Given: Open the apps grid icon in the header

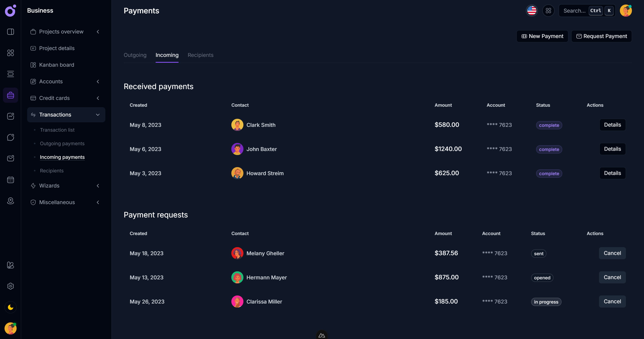Looking at the screenshot, I should click(548, 11).
